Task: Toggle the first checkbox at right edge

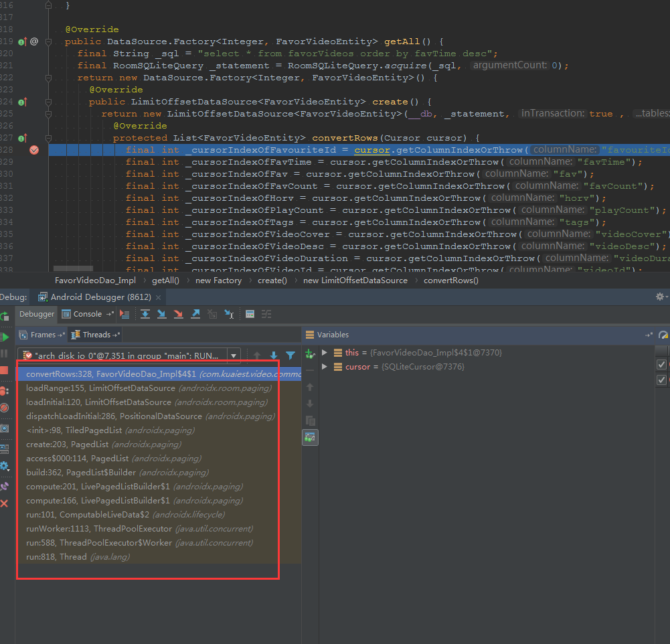Action: point(661,364)
